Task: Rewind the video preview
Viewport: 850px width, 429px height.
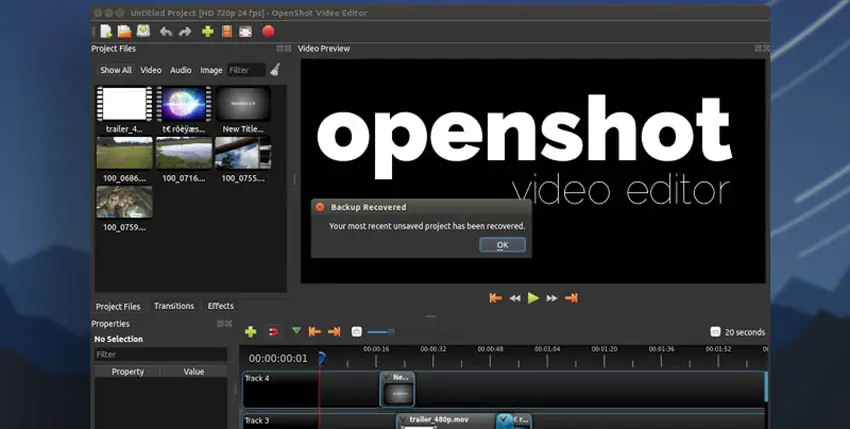Action: pyautogui.click(x=514, y=298)
